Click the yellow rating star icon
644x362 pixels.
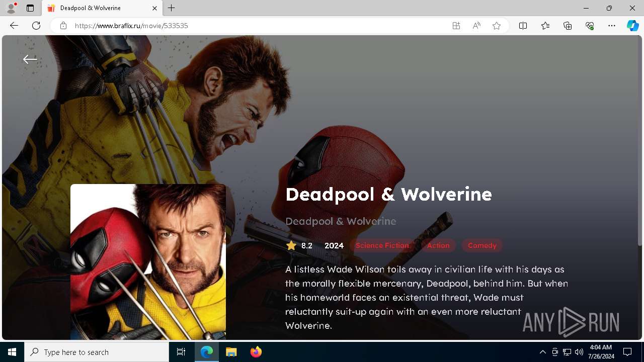coord(291,245)
